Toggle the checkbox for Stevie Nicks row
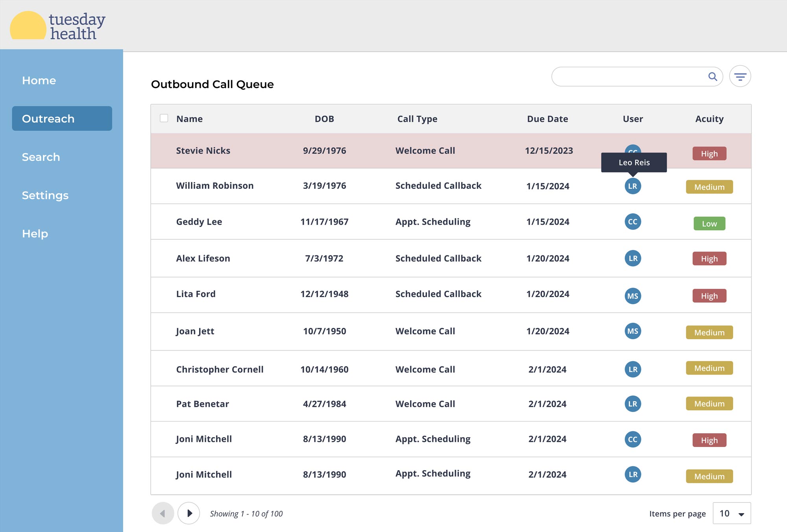Screen dimensions: 787x532 [164, 150]
